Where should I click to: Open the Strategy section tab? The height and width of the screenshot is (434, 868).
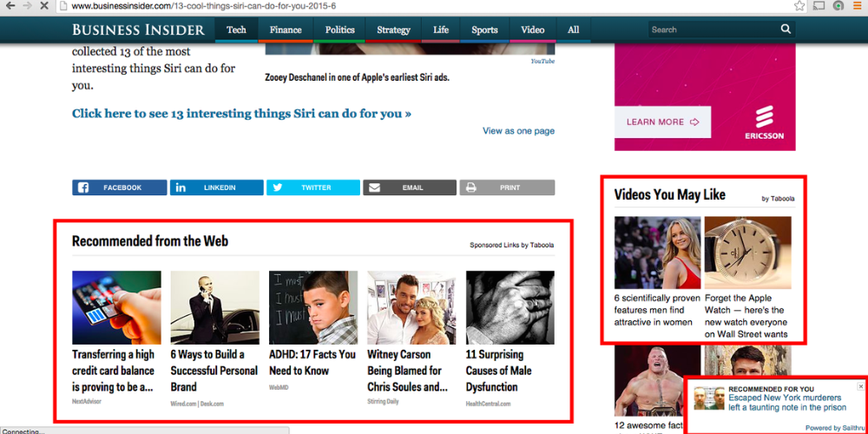(x=393, y=30)
